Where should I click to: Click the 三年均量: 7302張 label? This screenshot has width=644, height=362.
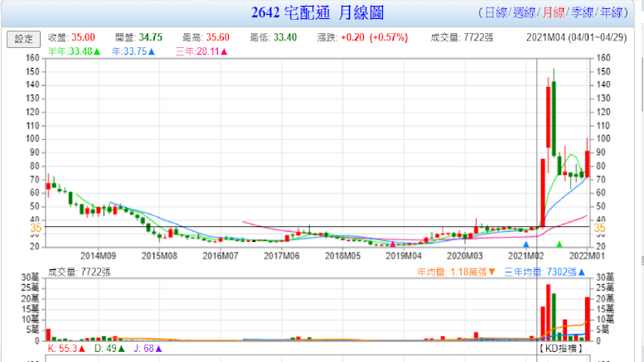click(545, 272)
